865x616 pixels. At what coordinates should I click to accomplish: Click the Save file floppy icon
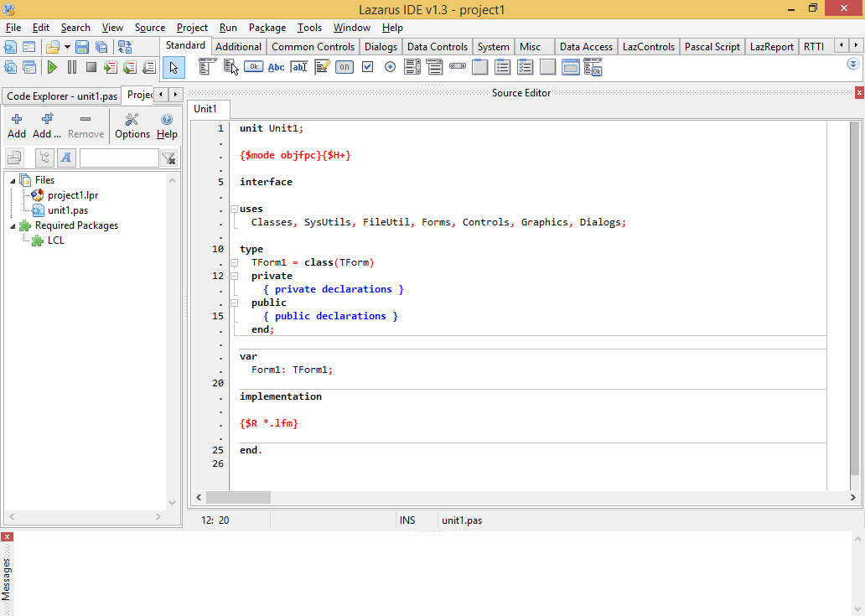[82, 47]
